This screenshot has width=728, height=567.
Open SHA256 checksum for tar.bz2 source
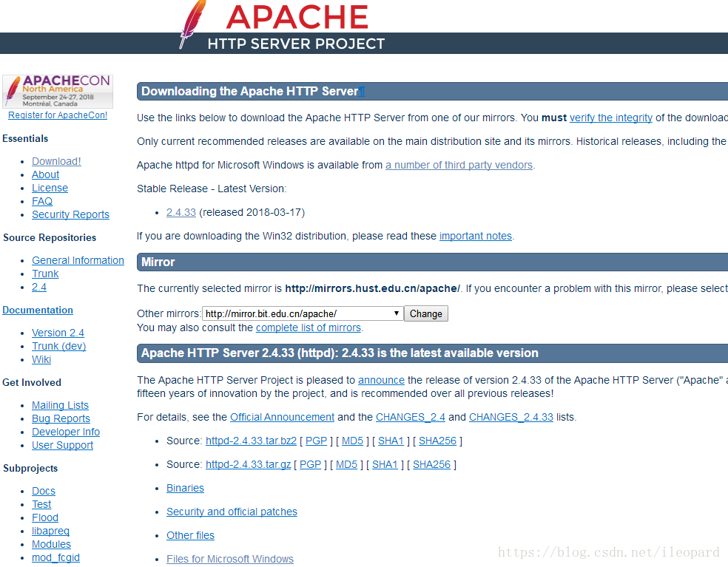click(x=437, y=441)
